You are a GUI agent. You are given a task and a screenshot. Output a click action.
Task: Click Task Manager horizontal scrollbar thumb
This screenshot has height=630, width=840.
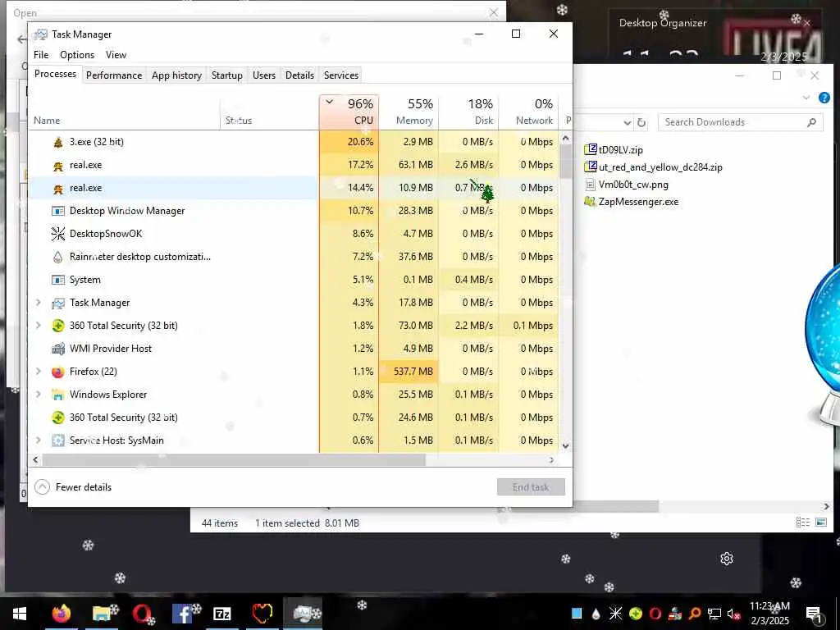[234, 460]
